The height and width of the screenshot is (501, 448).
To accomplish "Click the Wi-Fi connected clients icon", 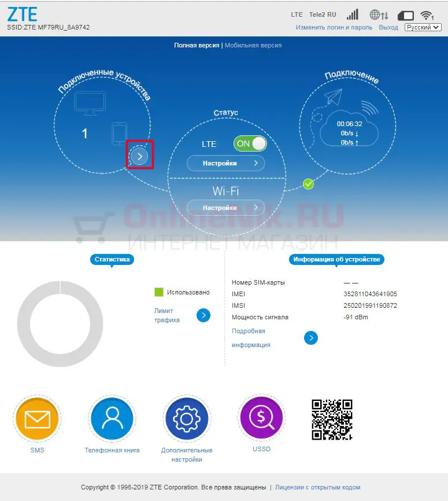I will (427, 15).
